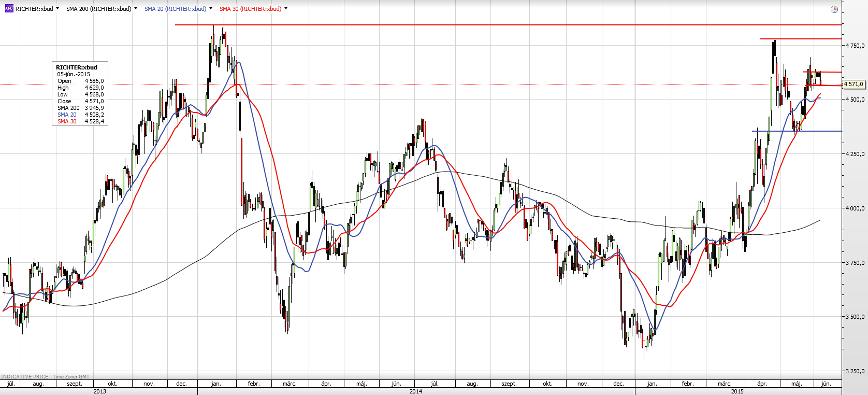The image size is (868, 395).
Task: Click the SMA 200 value 3 945,9
Action: pos(94,108)
